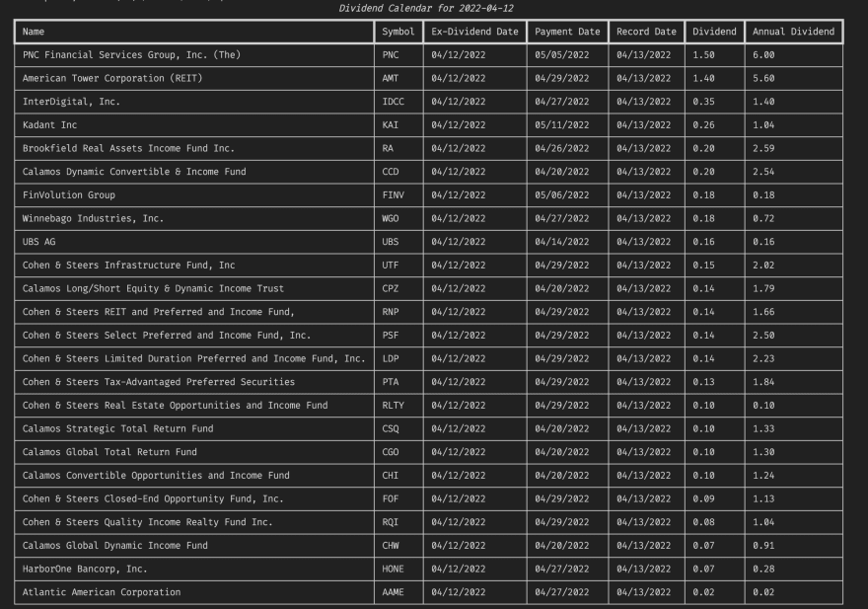Image resolution: width=868 pixels, height=609 pixels.
Task: Select the Dividend Calendar for 2022-04-12 title
Action: point(426,8)
